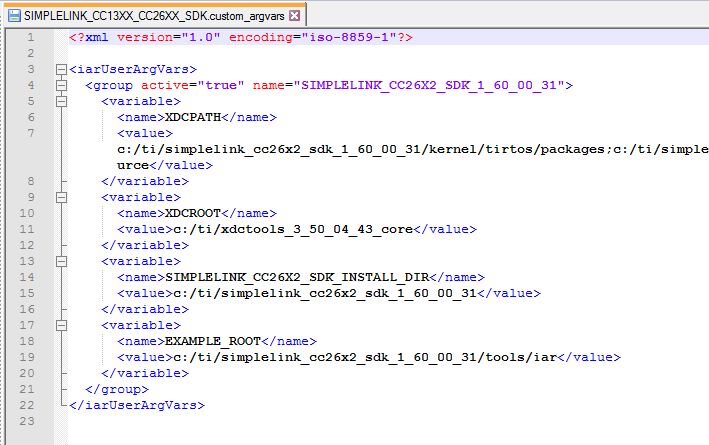Click line number 1 in the margin

coord(30,37)
